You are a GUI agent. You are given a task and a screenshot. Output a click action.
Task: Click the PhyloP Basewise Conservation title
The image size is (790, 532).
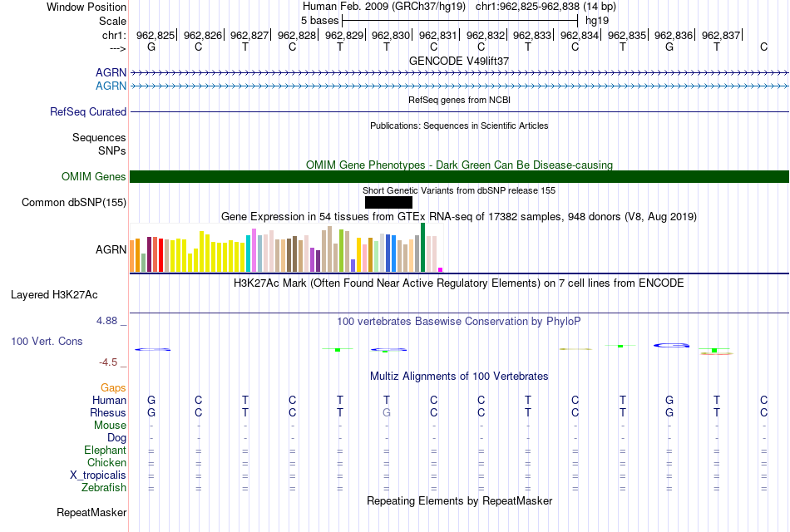pos(459,322)
